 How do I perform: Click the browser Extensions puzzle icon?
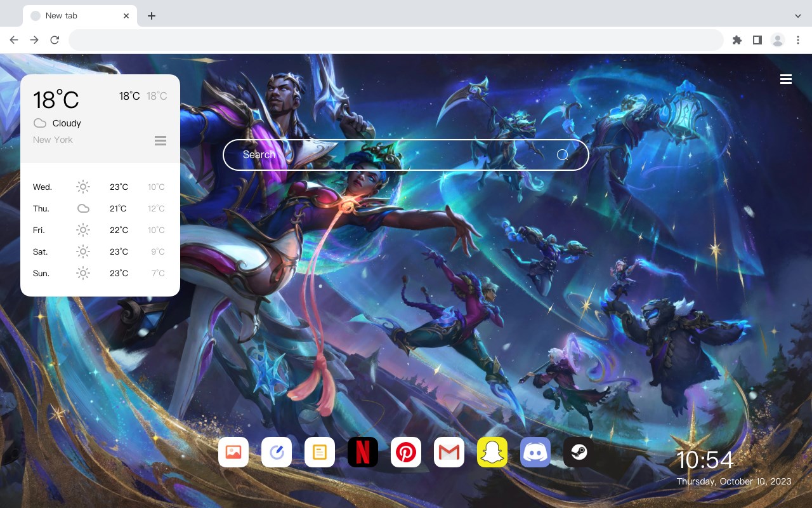pos(737,40)
